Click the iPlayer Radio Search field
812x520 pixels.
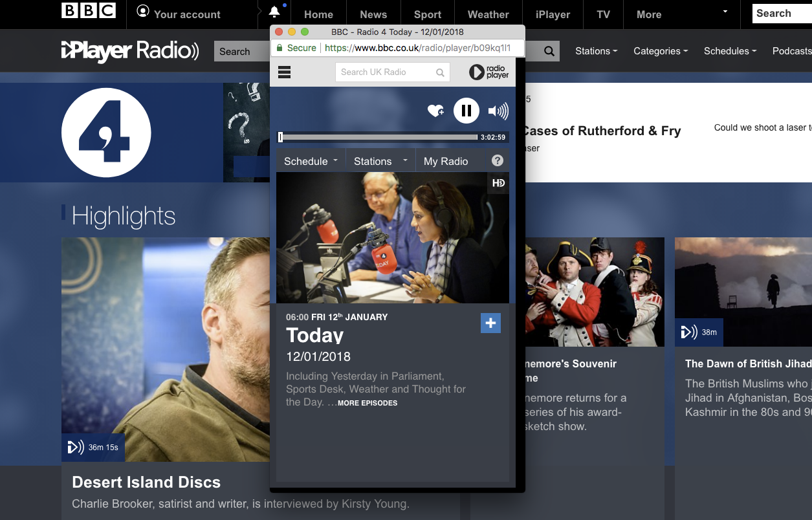(x=242, y=52)
